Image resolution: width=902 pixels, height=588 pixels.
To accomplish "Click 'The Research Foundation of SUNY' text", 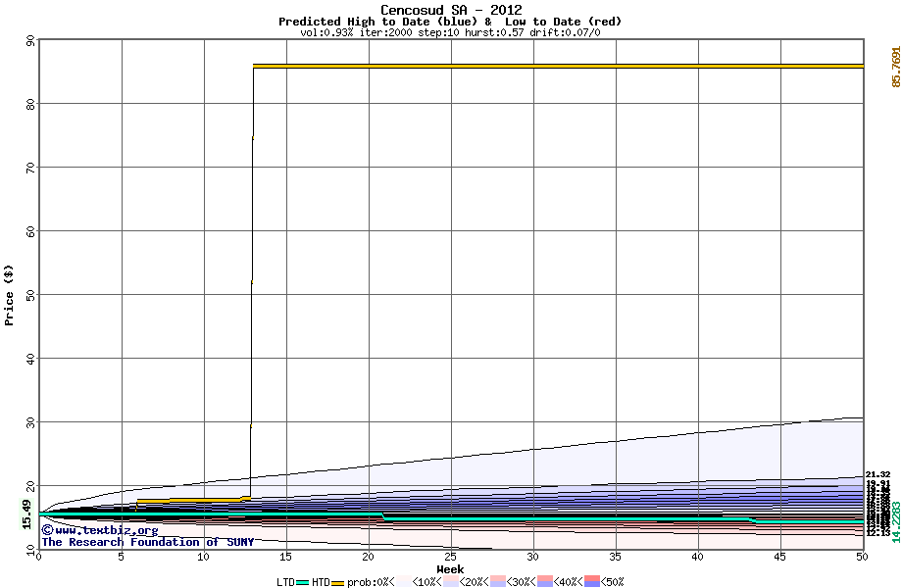I will tap(148, 542).
